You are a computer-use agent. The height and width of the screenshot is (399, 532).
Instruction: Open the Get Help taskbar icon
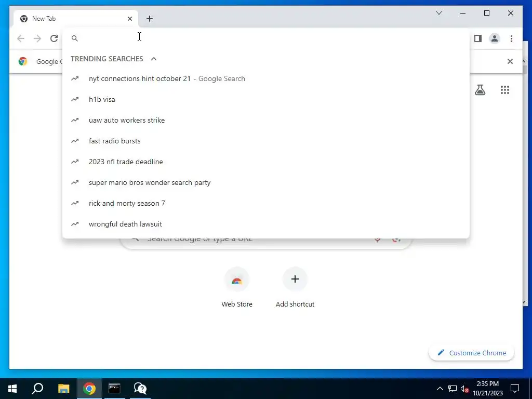(x=140, y=389)
